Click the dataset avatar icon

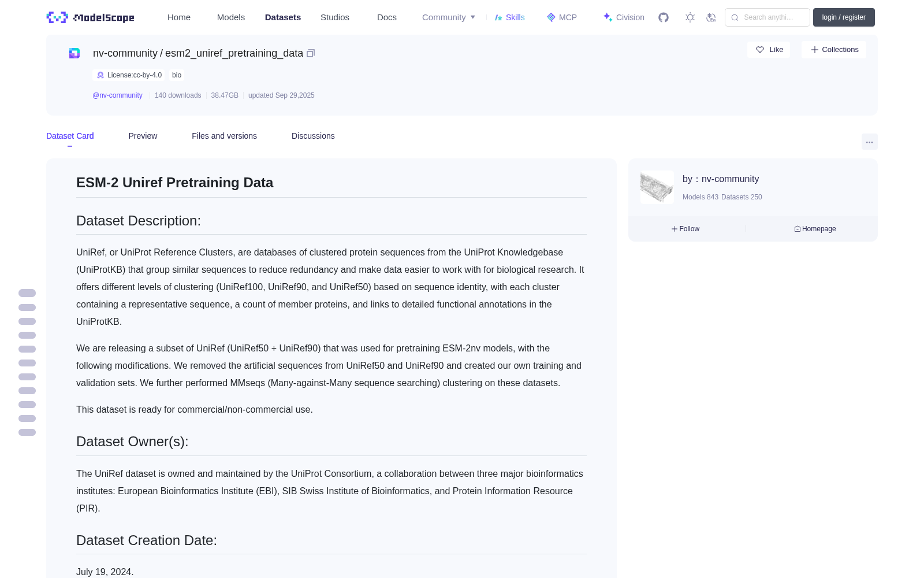pyautogui.click(x=74, y=53)
